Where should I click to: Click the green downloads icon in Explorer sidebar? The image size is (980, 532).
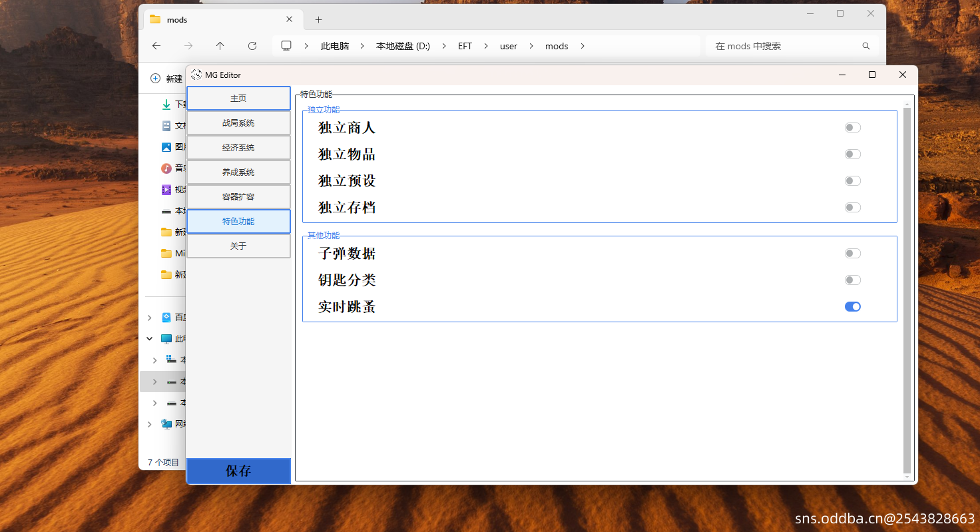click(166, 105)
